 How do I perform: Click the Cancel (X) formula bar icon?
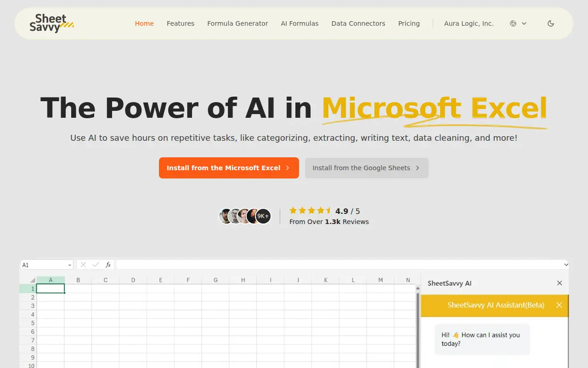coord(83,264)
